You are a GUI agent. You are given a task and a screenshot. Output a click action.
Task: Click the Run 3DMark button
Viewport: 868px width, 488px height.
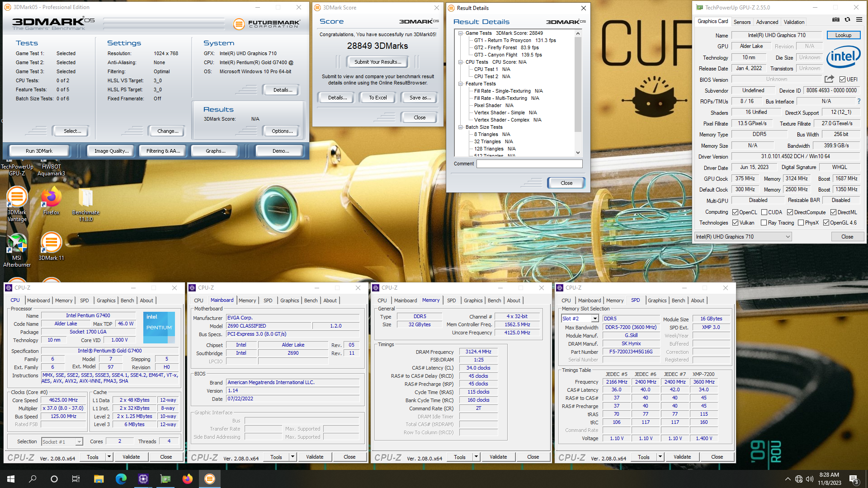point(39,151)
